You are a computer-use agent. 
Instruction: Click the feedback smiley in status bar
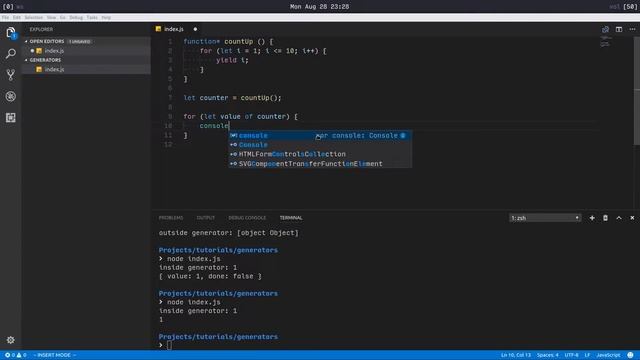tap(630, 355)
